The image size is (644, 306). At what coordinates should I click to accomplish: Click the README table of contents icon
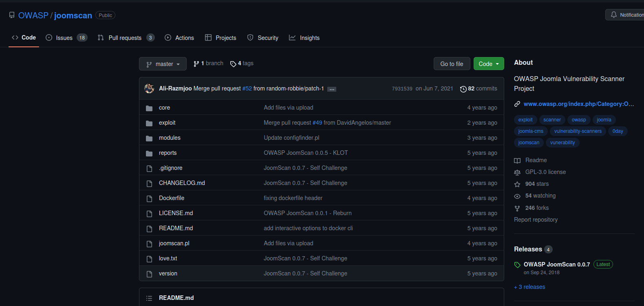[149, 298]
